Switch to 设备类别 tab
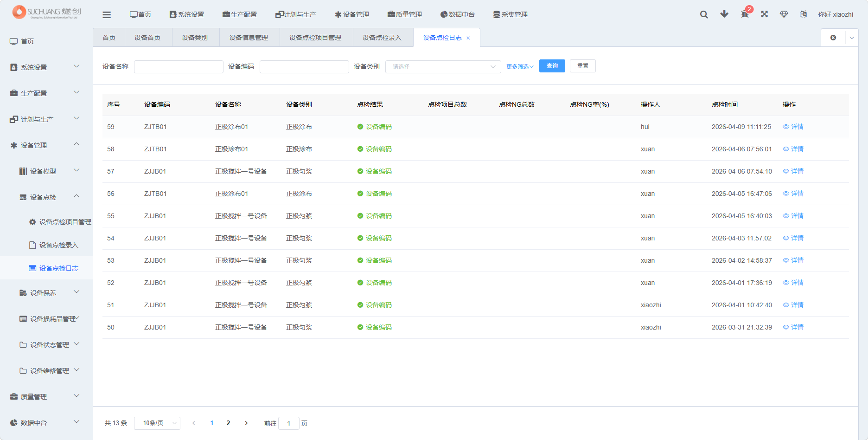Image resolution: width=868 pixels, height=440 pixels. click(x=195, y=38)
